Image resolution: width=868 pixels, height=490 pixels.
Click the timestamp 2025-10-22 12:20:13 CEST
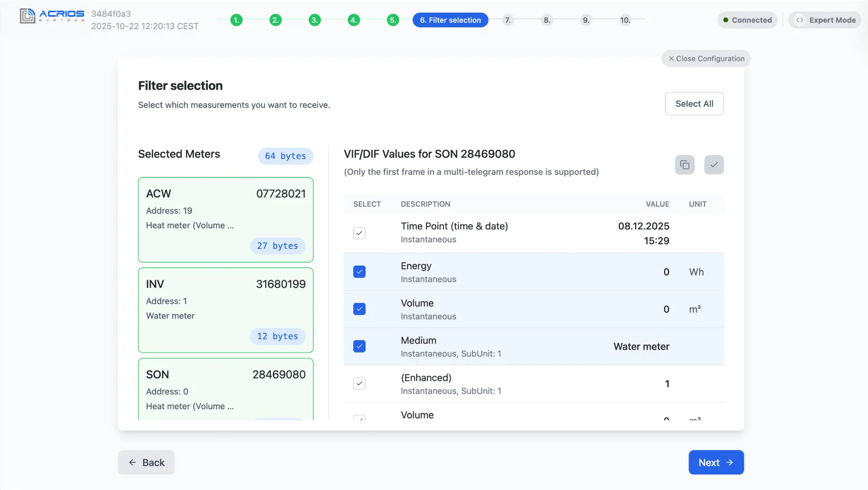(145, 26)
